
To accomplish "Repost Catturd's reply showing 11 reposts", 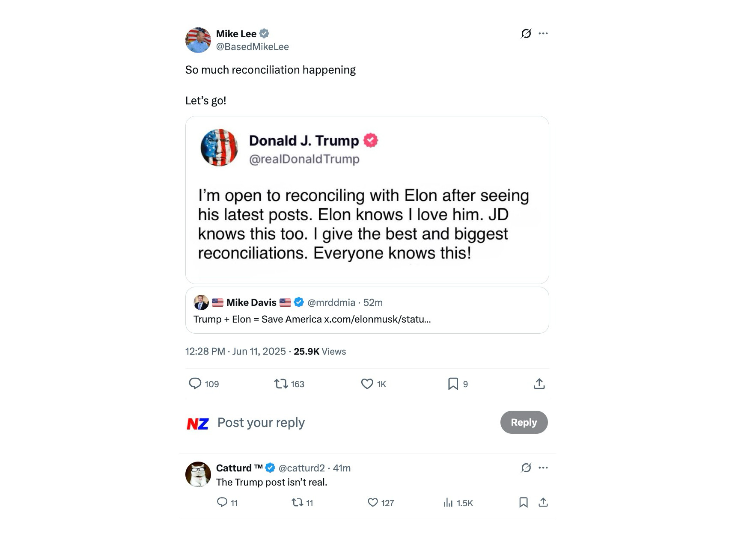I will [x=297, y=503].
